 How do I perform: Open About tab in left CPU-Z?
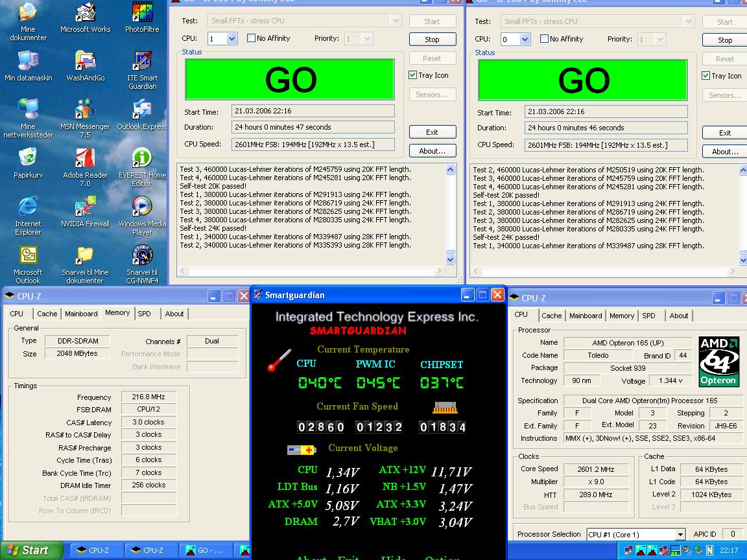[x=174, y=314]
